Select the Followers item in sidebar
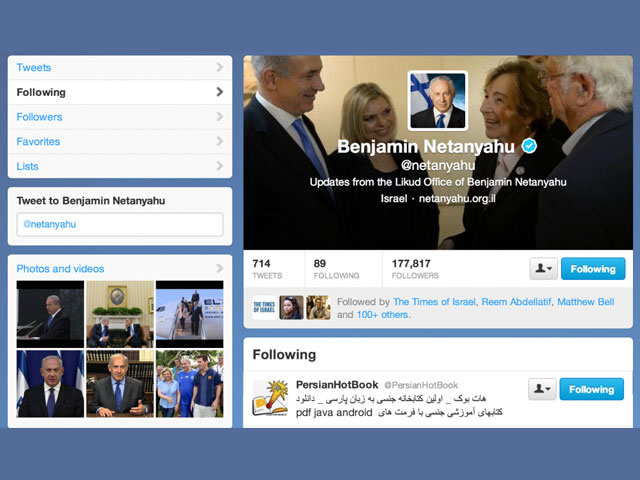Viewport: 640px width, 480px height. [120, 117]
